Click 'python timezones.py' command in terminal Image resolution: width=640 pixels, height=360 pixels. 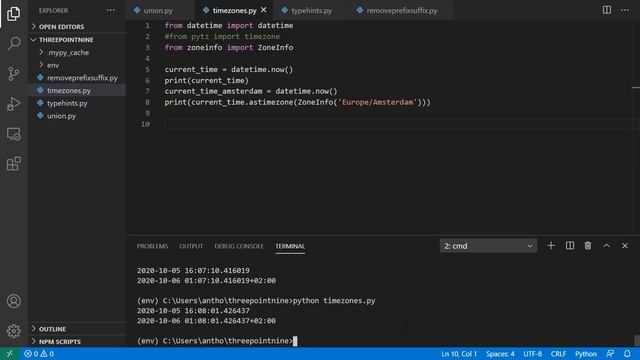click(334, 301)
